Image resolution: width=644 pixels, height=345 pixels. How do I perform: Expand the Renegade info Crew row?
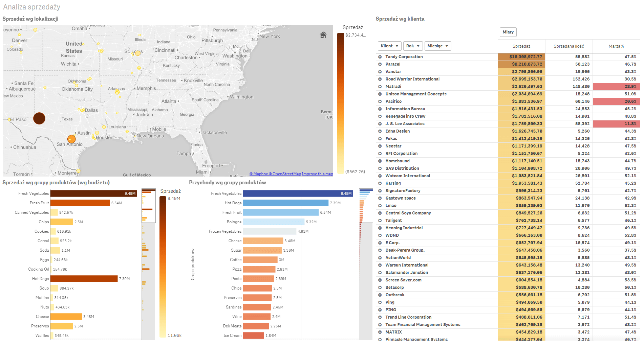(380, 116)
